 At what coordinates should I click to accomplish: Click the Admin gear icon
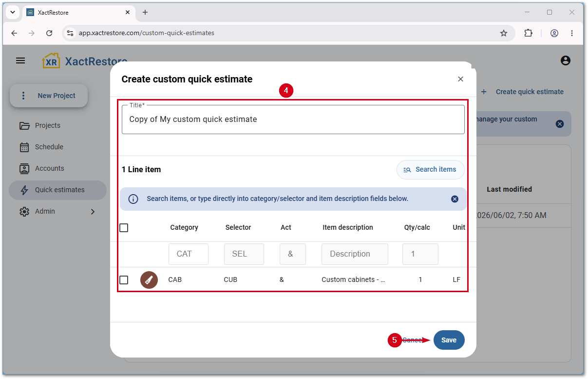pyautogui.click(x=24, y=212)
